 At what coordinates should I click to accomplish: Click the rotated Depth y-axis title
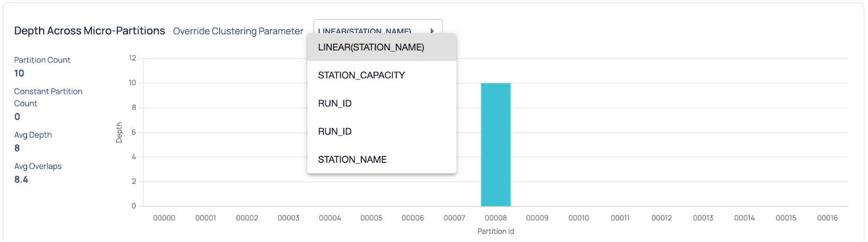tap(119, 132)
